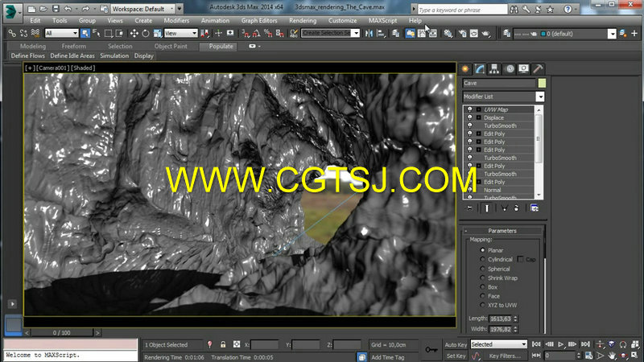Click the Set Key button
The height and width of the screenshot is (362, 644).
coord(456,356)
